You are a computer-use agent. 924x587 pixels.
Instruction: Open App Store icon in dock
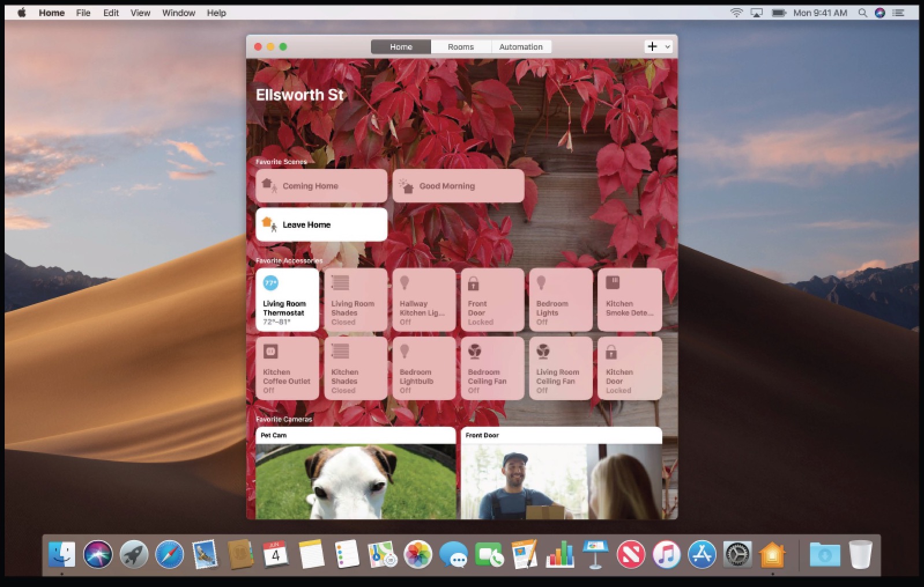(702, 555)
